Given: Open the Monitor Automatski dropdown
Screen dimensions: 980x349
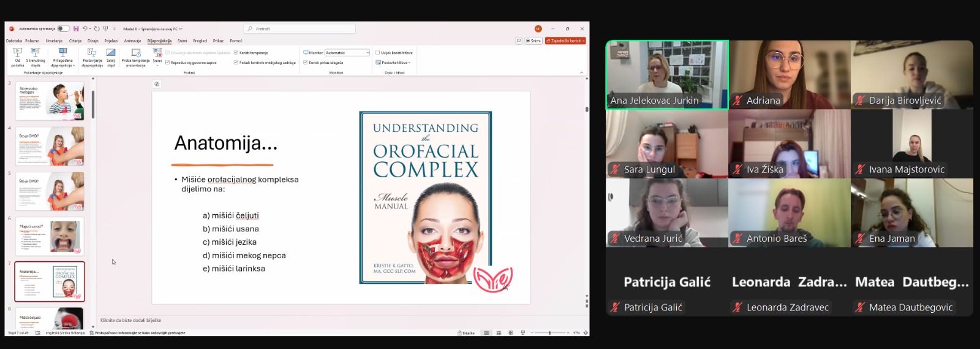Looking at the screenshot, I should (347, 53).
